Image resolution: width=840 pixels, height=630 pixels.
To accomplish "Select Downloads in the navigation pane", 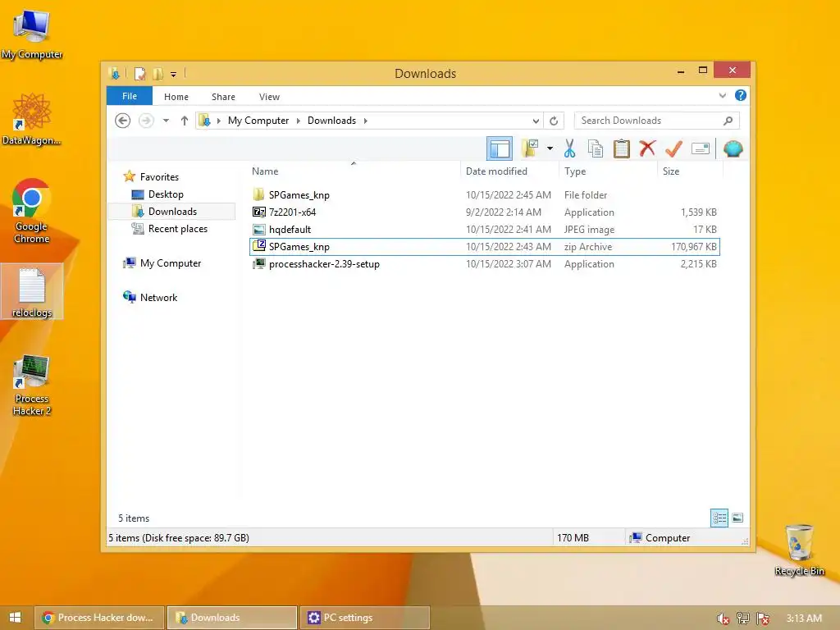I will pos(172,212).
